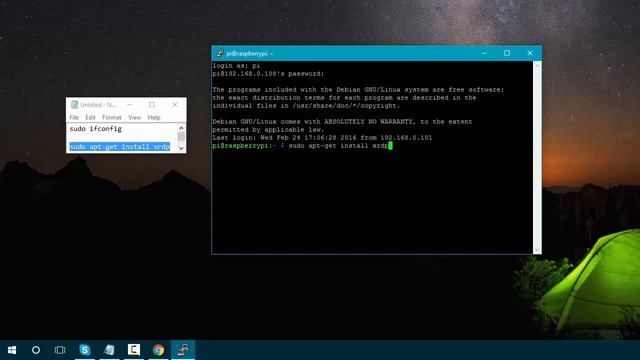Maximize the PuTTY terminal window
Screen dimensions: 640x360
tap(507, 53)
